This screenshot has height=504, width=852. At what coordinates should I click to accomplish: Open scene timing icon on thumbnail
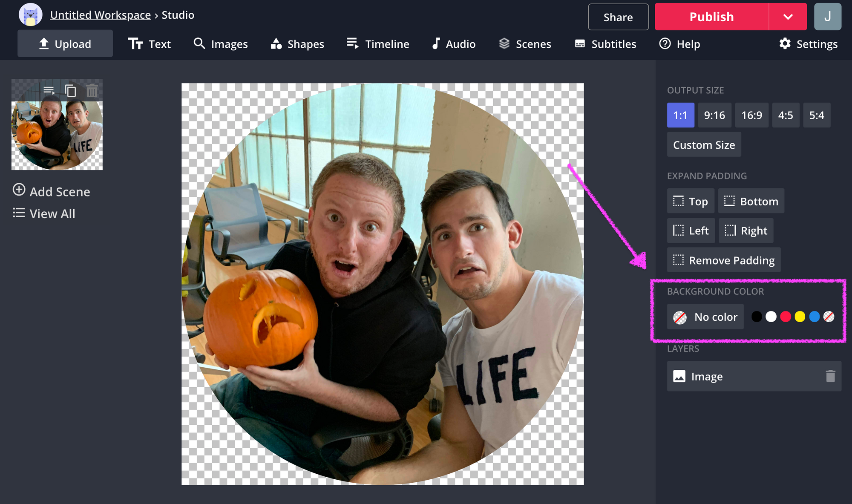(49, 90)
